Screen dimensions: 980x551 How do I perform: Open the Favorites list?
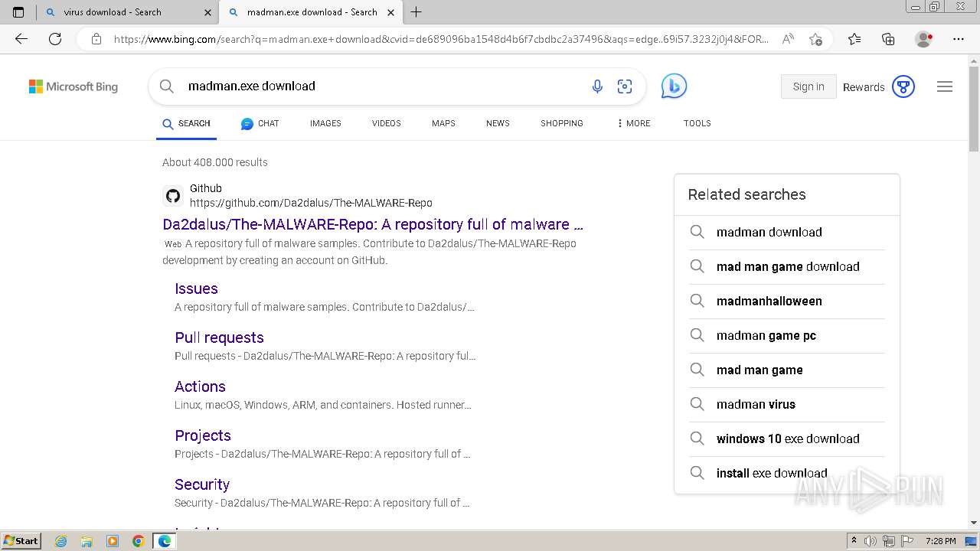(x=854, y=39)
